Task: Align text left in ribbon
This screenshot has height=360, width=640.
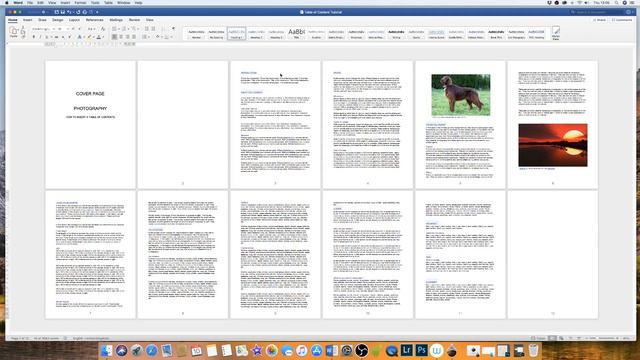Action: click(114, 37)
